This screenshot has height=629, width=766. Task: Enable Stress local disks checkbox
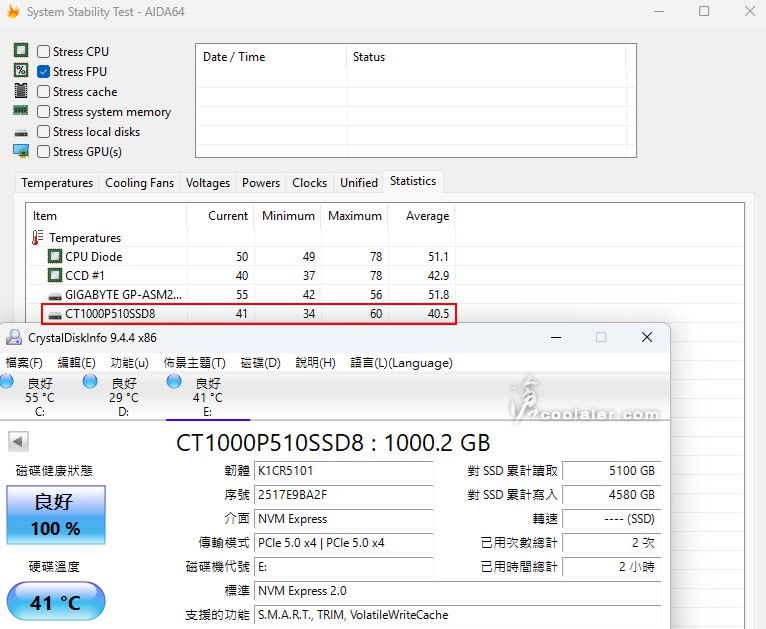click(x=43, y=131)
